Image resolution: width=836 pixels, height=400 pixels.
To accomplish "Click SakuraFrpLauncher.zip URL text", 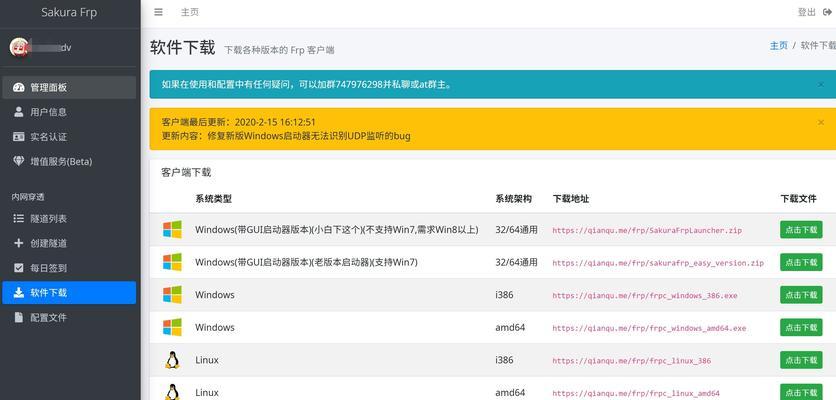I will click(x=647, y=230).
